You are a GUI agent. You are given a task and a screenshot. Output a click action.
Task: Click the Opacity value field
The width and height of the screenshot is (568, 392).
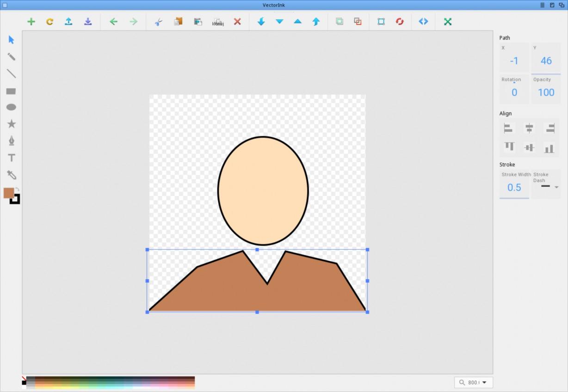point(546,92)
